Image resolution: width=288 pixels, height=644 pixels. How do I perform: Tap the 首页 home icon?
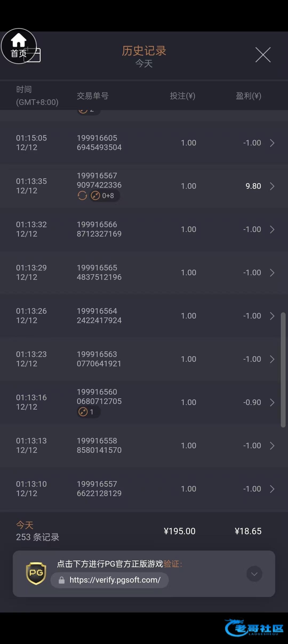click(18, 45)
